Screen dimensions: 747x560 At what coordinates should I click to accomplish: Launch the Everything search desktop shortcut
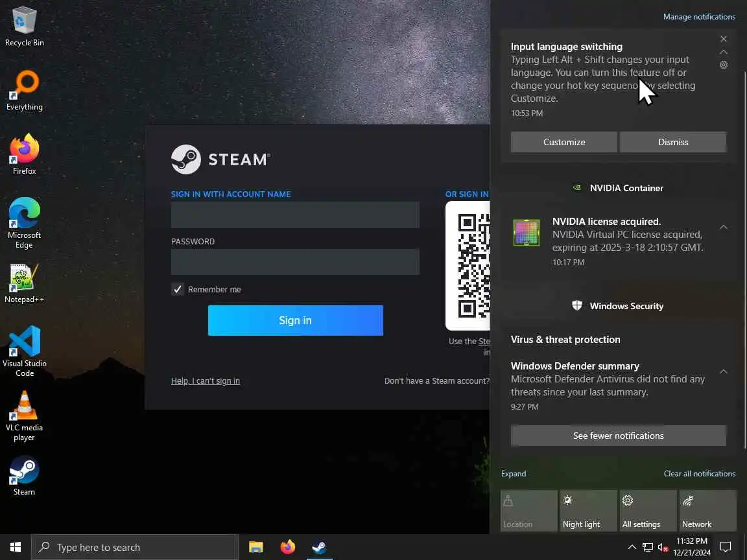tap(24, 91)
